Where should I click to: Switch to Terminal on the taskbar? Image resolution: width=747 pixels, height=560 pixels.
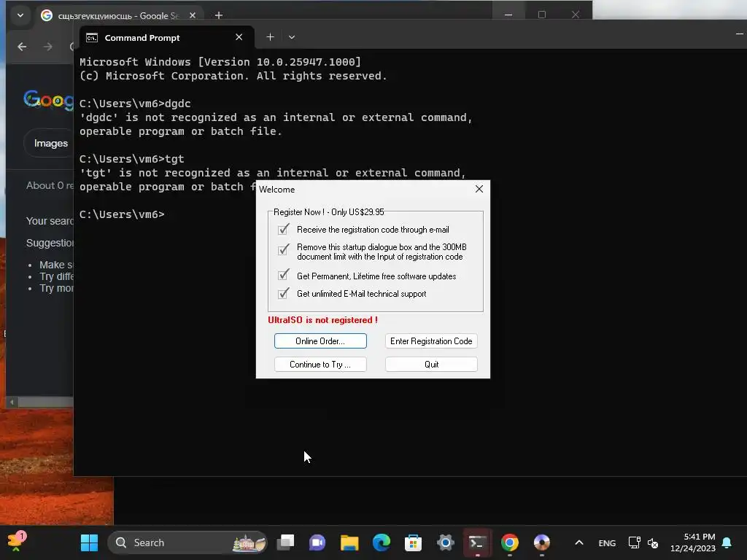(x=477, y=542)
